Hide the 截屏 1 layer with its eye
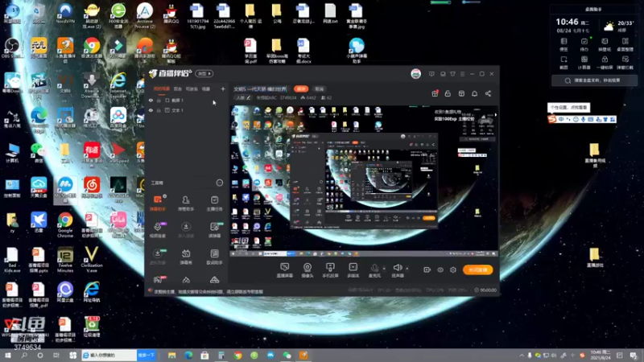This screenshot has height=362, width=644. coord(151,100)
